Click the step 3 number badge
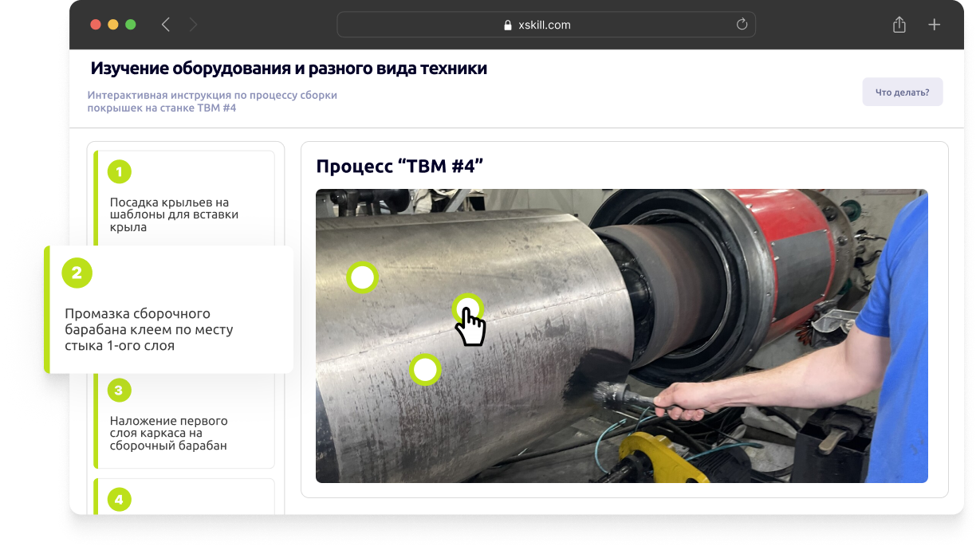The height and width of the screenshot is (550, 980). (119, 390)
